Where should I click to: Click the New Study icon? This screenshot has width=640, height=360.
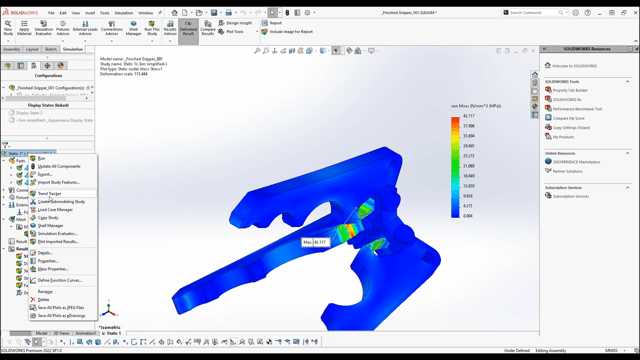point(8,28)
